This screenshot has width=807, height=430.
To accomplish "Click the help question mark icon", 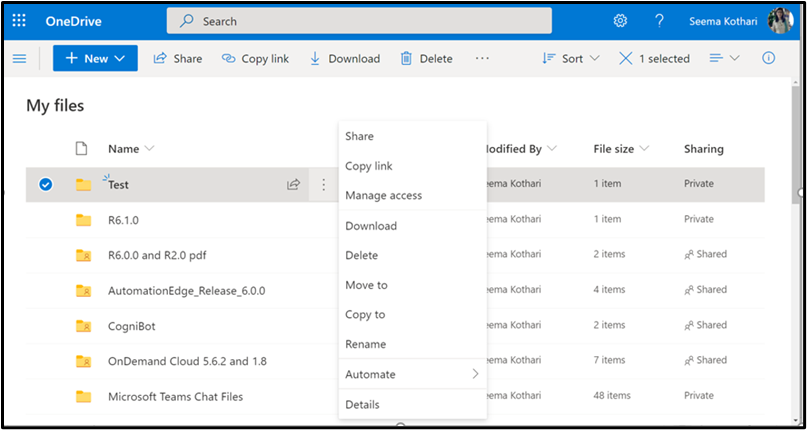I will pos(659,21).
